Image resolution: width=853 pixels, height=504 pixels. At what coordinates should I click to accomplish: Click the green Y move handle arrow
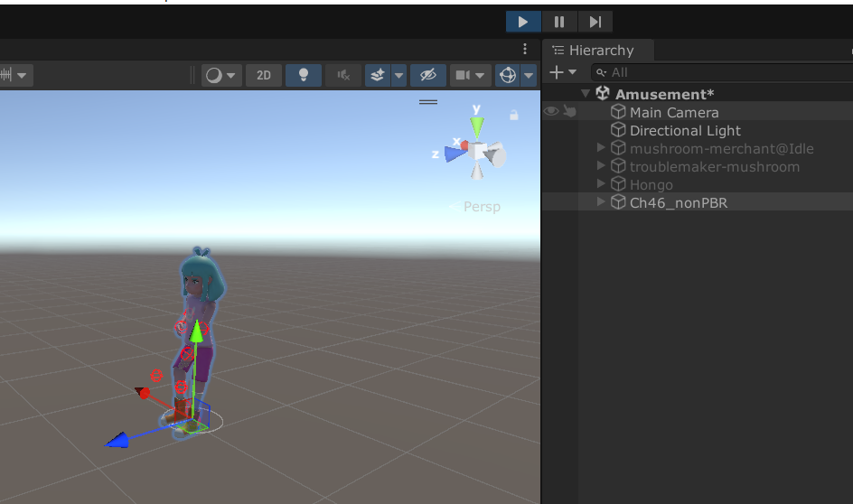click(196, 332)
